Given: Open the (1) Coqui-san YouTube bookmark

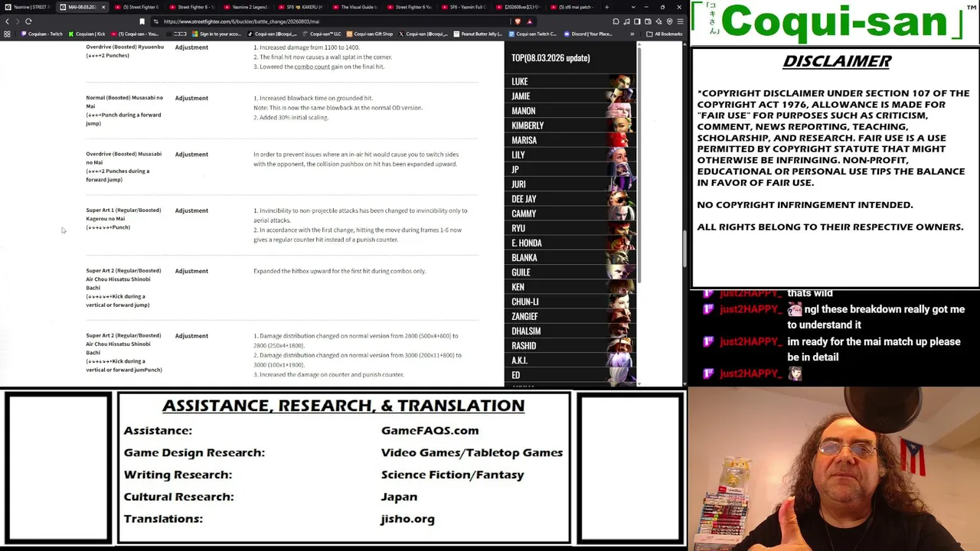Looking at the screenshot, I should pos(136,34).
